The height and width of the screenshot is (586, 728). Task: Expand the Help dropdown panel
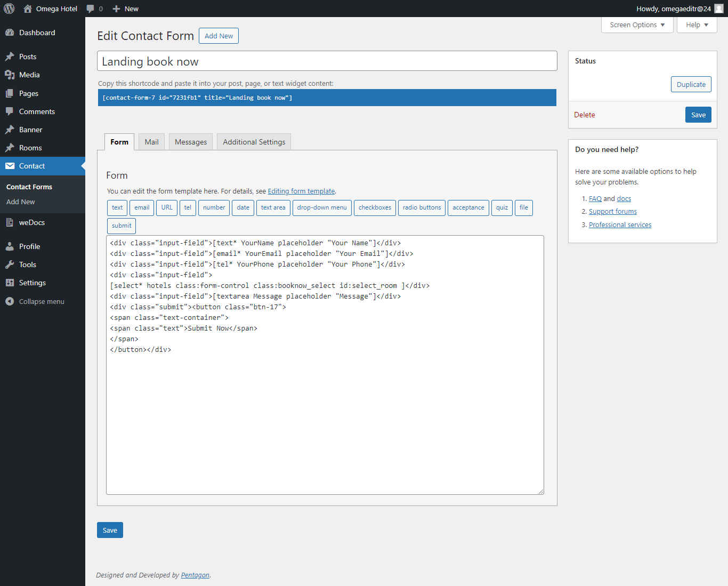pyautogui.click(x=697, y=25)
